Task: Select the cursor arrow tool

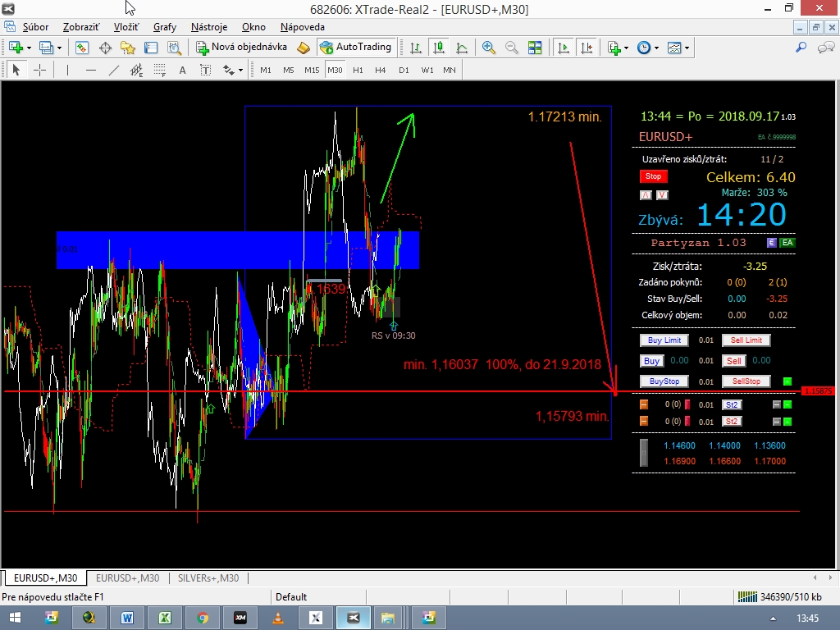Action: [16, 70]
